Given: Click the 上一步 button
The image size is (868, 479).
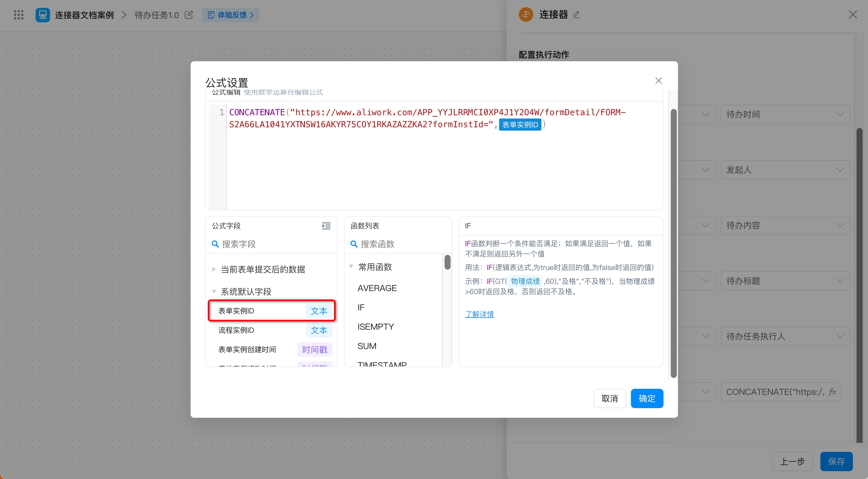Looking at the screenshot, I should 792,461.
